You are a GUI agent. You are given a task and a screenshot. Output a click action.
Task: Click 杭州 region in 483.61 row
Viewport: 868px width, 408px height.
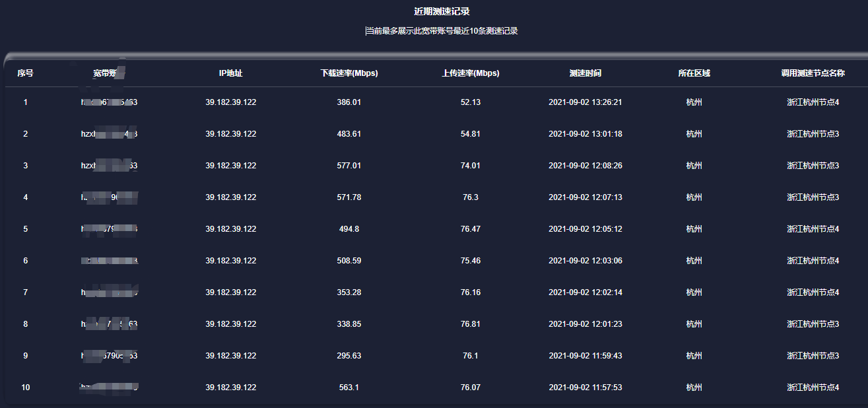tap(694, 134)
